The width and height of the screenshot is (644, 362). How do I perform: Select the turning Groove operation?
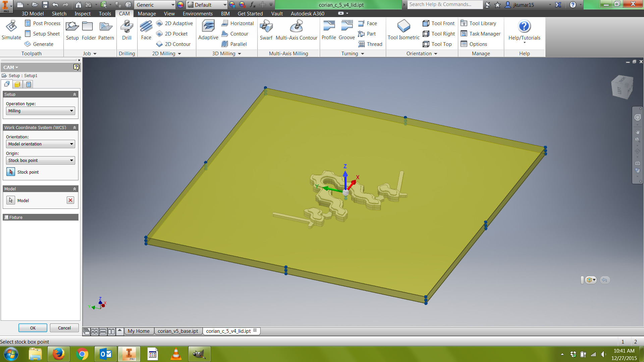(x=347, y=30)
